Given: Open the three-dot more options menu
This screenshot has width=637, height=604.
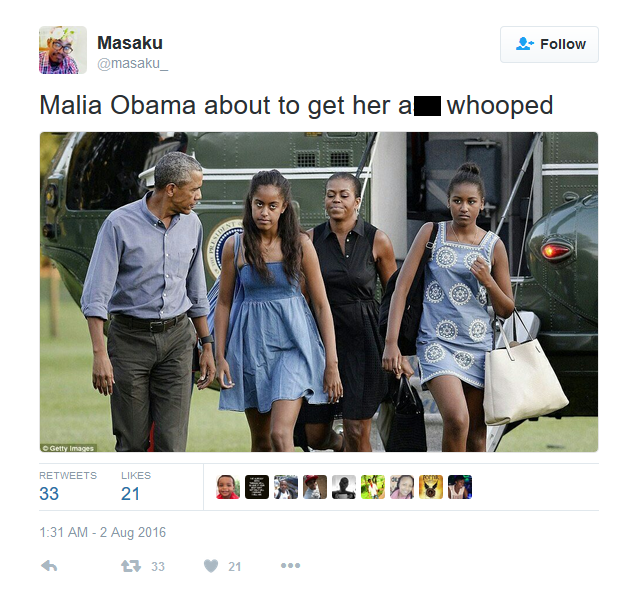Looking at the screenshot, I should 290,565.
